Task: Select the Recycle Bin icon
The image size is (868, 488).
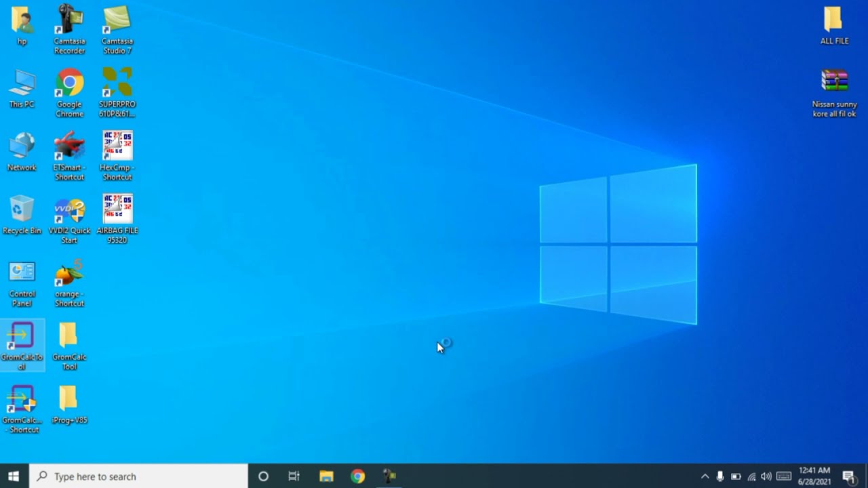Action: (22, 215)
